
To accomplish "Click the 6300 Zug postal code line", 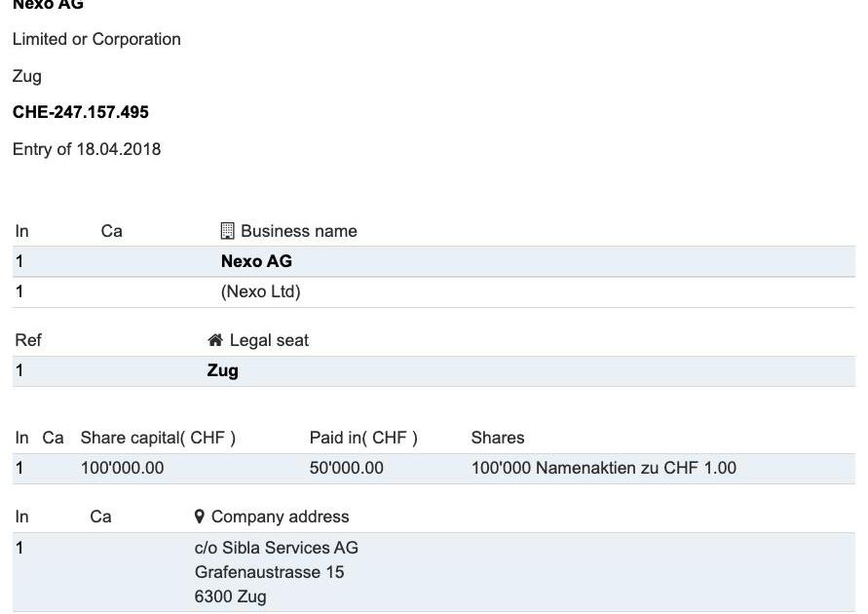I will pos(230,596).
